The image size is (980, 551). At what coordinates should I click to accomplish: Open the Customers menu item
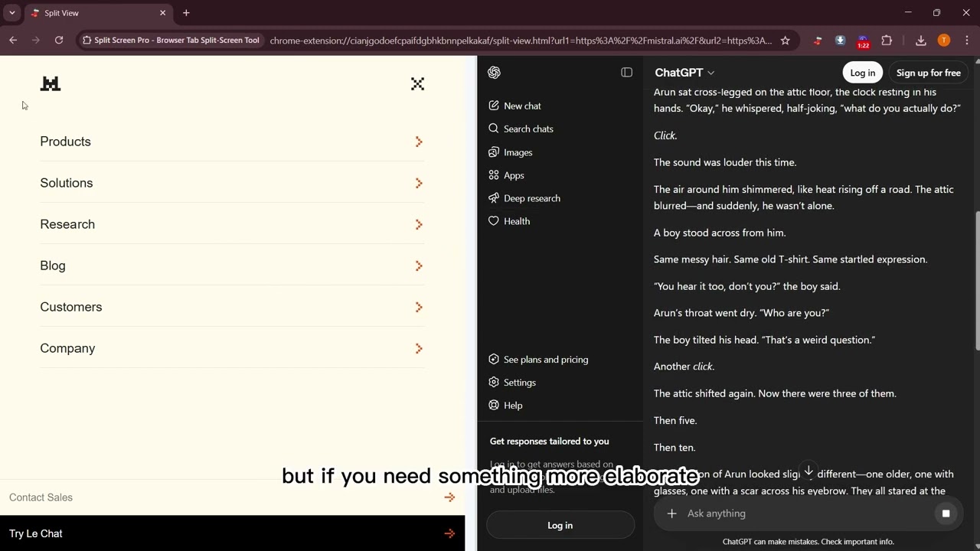point(232,307)
